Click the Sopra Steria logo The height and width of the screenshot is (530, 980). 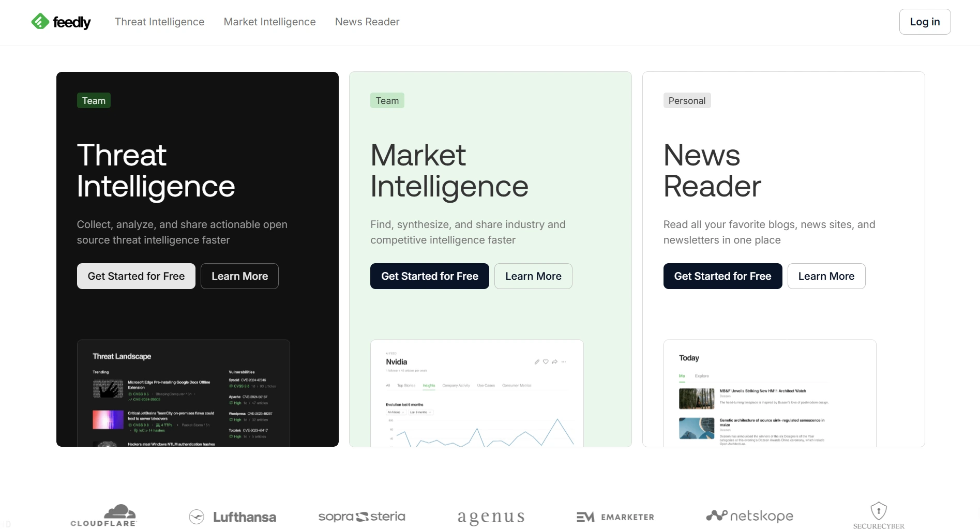361,516
